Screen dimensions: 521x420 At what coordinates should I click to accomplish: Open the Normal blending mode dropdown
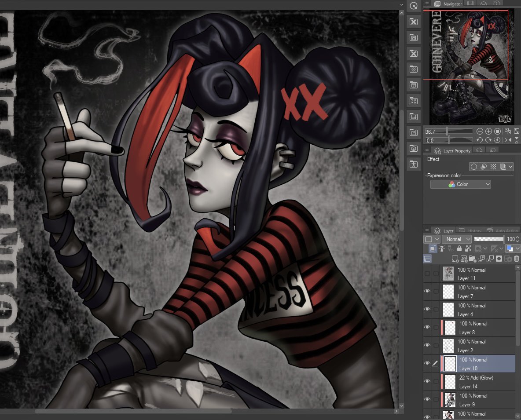tap(457, 239)
